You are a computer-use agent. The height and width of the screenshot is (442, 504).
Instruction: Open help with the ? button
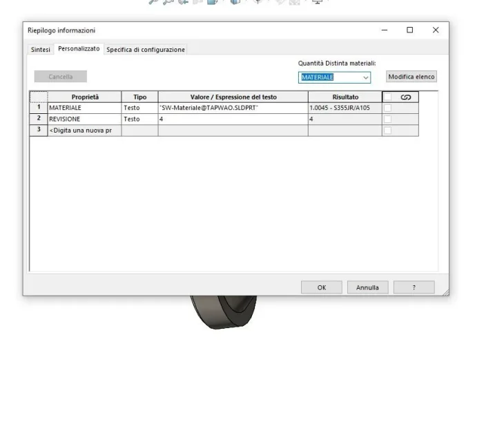414,287
